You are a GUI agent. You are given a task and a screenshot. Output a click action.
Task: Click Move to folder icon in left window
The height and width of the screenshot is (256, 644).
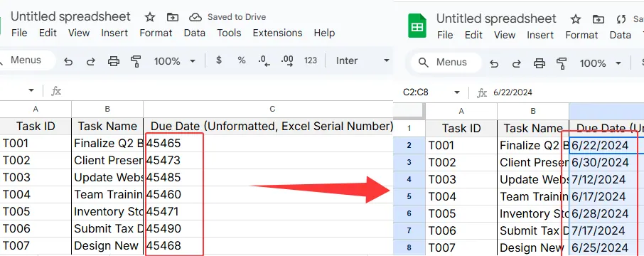point(173,17)
